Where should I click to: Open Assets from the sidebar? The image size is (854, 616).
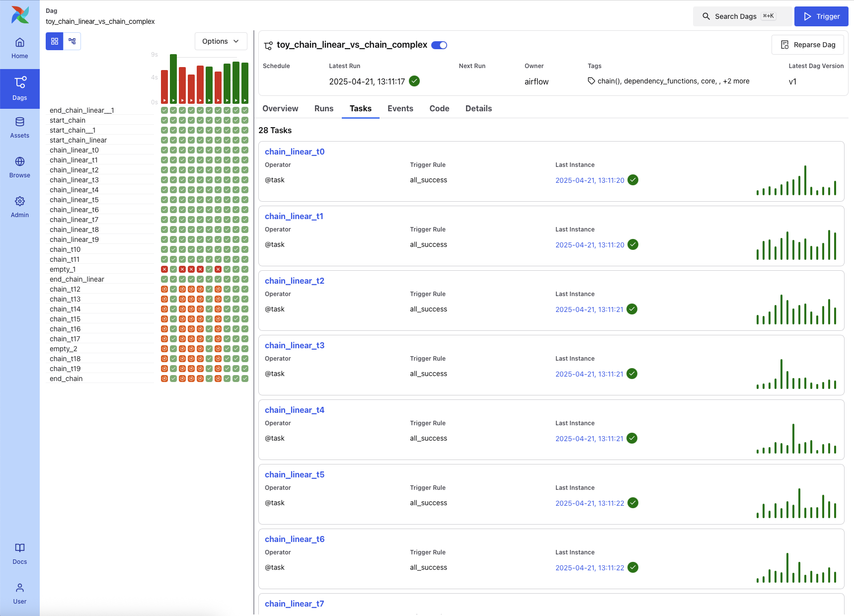click(x=20, y=128)
